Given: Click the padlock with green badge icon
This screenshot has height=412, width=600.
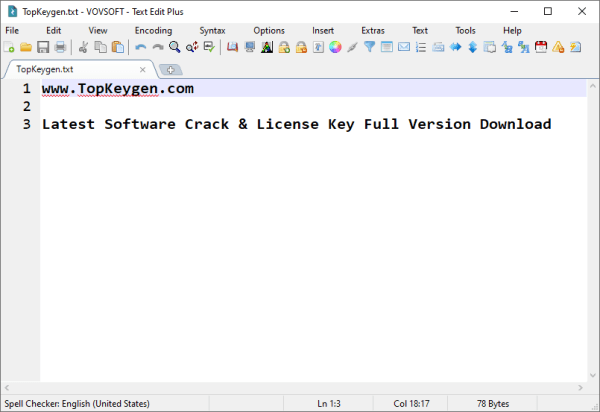Looking at the screenshot, I should click(x=284, y=47).
